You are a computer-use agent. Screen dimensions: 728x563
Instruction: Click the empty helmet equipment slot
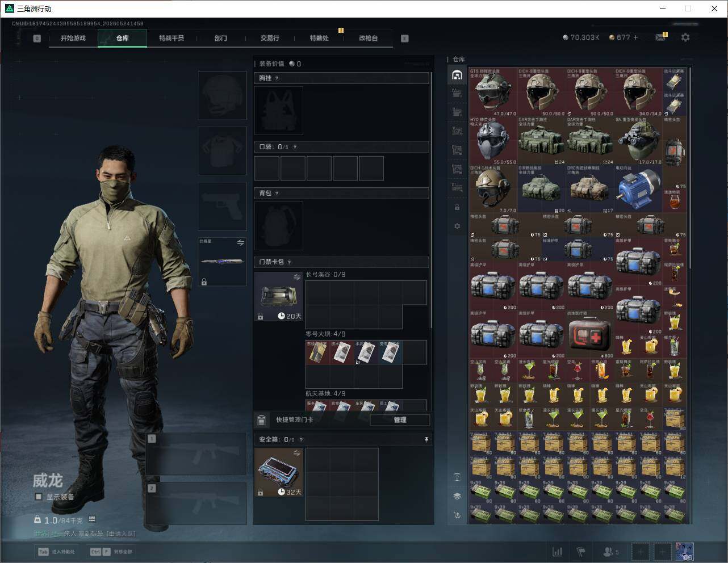[x=223, y=95]
